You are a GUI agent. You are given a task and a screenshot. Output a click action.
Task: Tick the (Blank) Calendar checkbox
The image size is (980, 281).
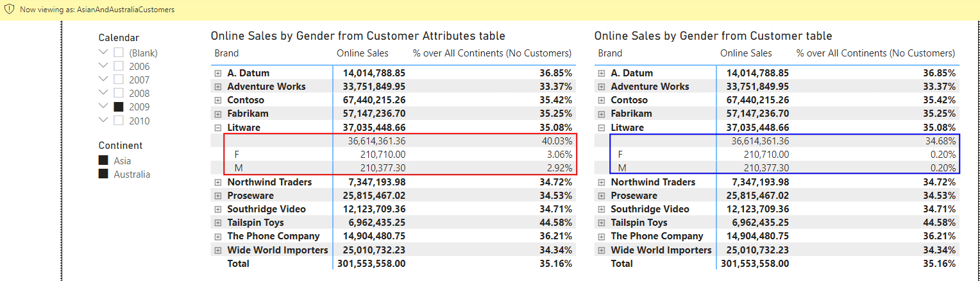click(x=119, y=53)
